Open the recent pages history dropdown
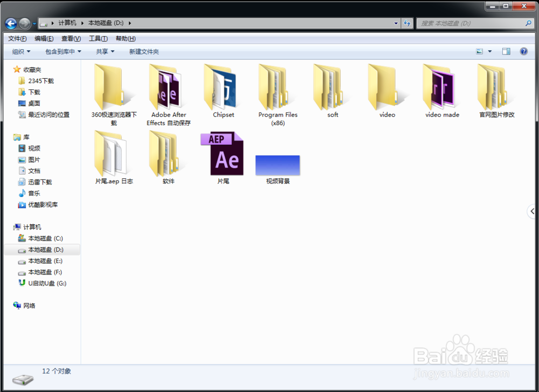The height and width of the screenshot is (392, 539). (x=34, y=24)
